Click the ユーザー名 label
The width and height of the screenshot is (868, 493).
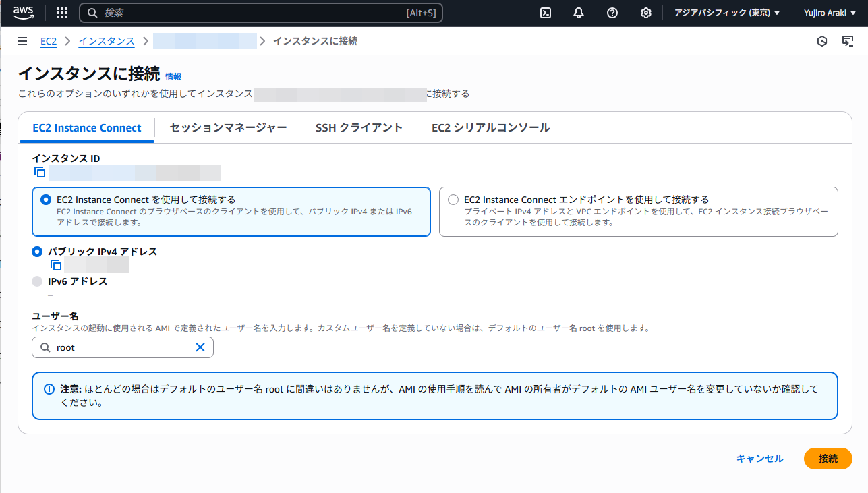tap(55, 316)
